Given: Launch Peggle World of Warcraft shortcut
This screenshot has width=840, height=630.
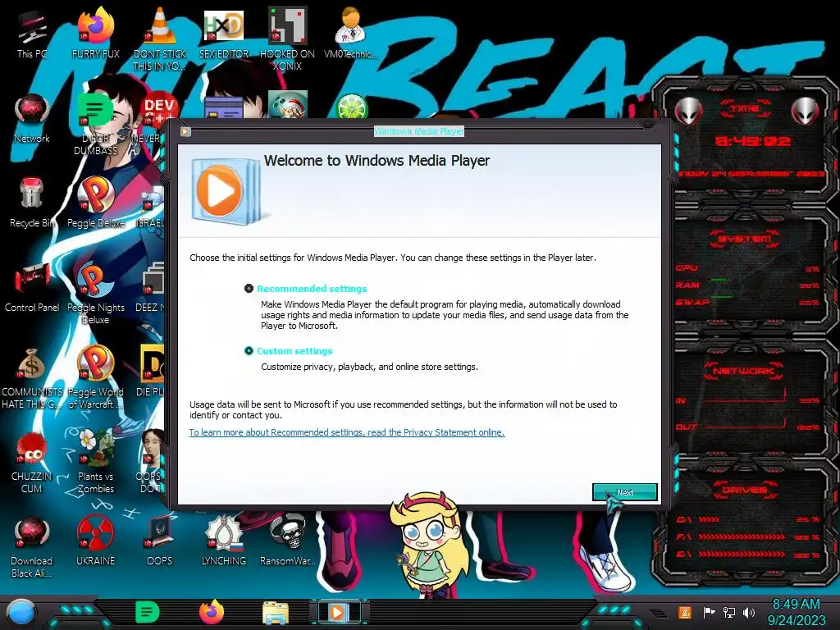Looking at the screenshot, I should click(x=95, y=377).
